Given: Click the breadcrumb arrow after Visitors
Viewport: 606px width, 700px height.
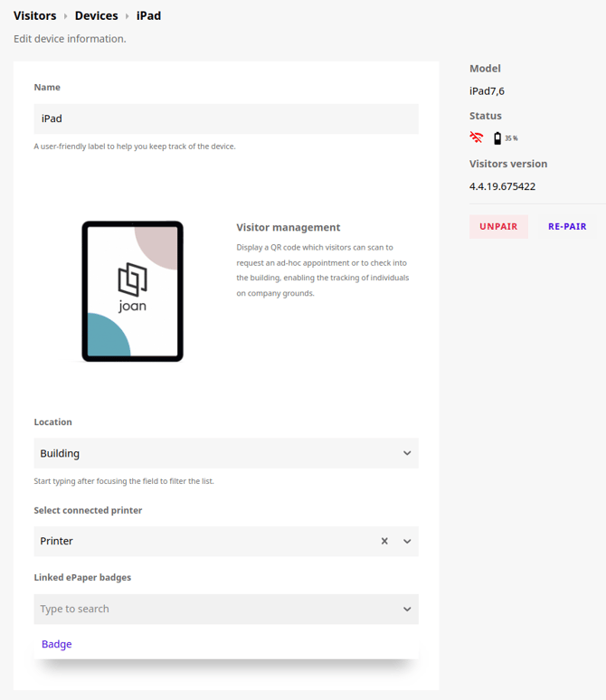Looking at the screenshot, I should [66, 16].
